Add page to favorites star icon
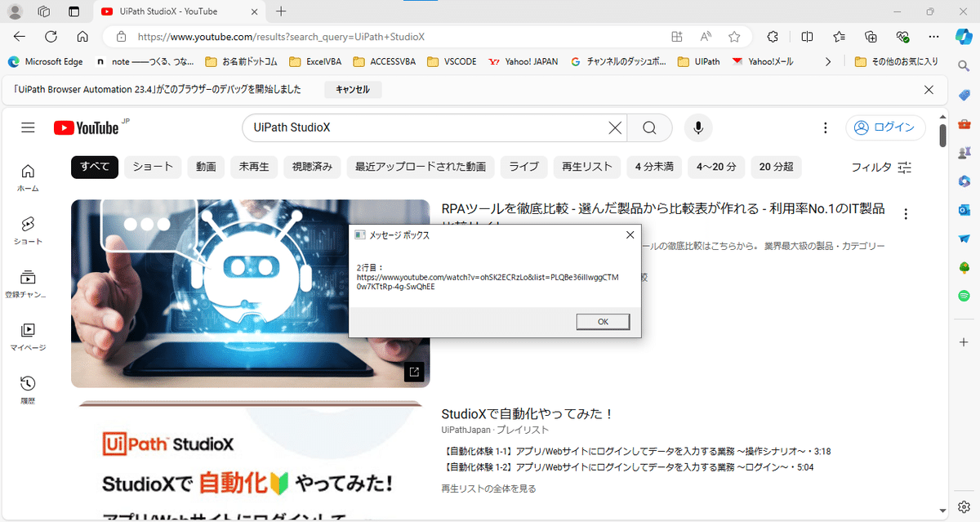The width and height of the screenshot is (980, 522). (734, 37)
